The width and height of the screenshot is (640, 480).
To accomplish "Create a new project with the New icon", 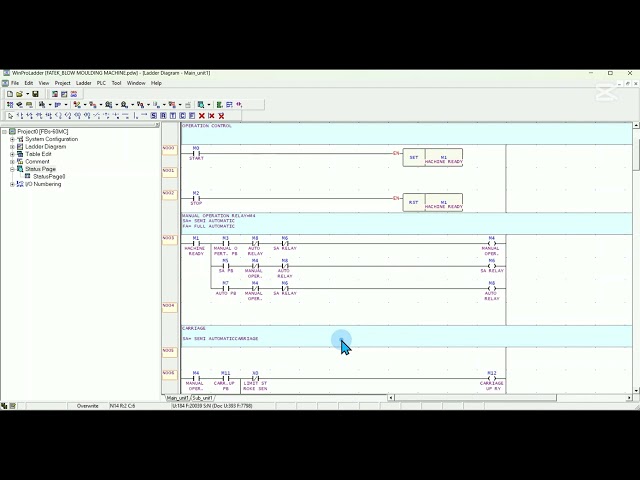I will point(10,94).
